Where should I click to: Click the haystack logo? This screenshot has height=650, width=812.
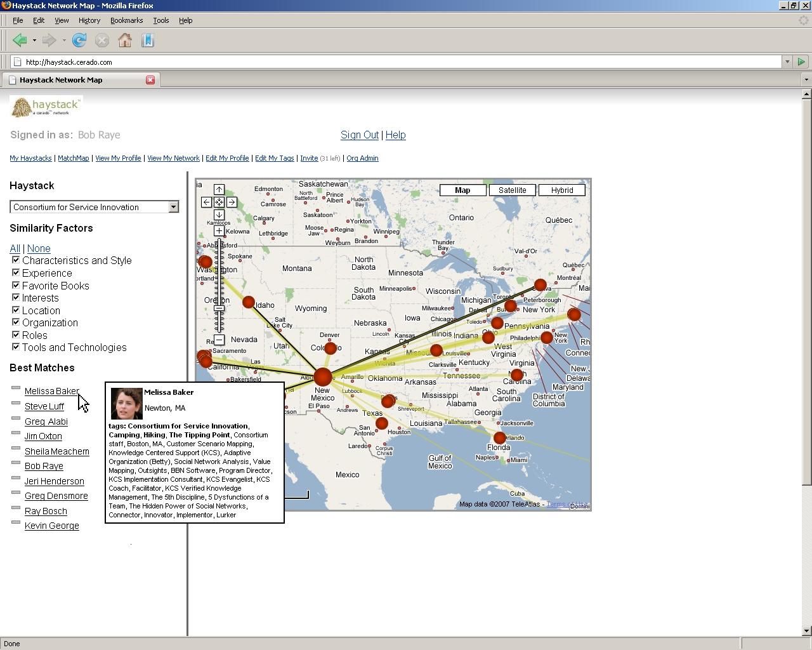tap(46, 107)
